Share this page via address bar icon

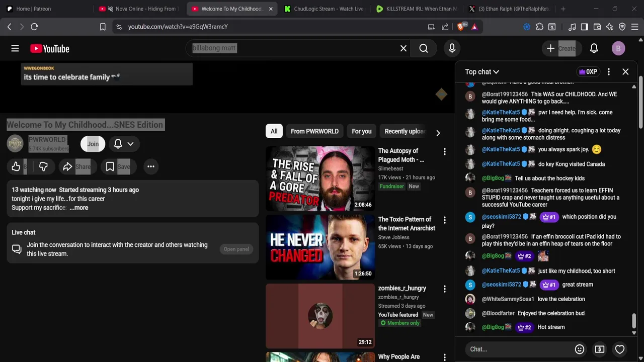445,27
